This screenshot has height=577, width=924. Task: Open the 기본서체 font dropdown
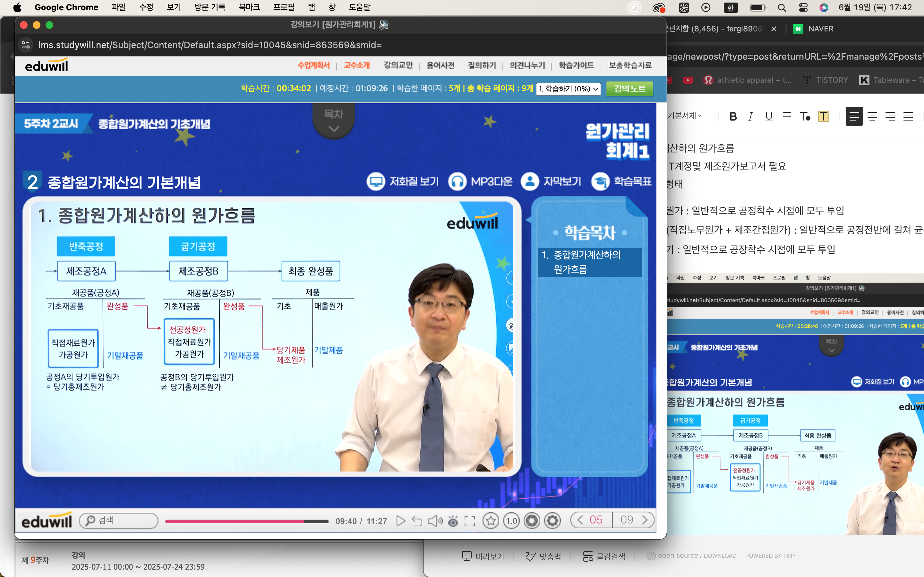(685, 116)
